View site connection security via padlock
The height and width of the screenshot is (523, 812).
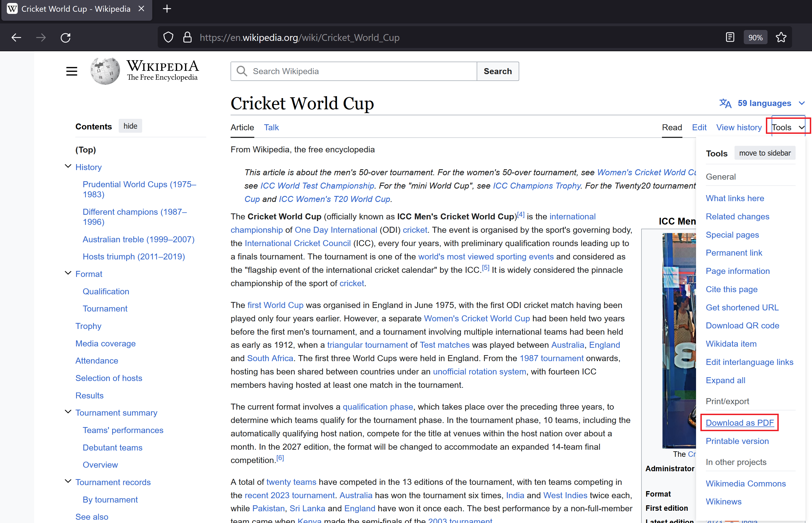click(x=187, y=37)
